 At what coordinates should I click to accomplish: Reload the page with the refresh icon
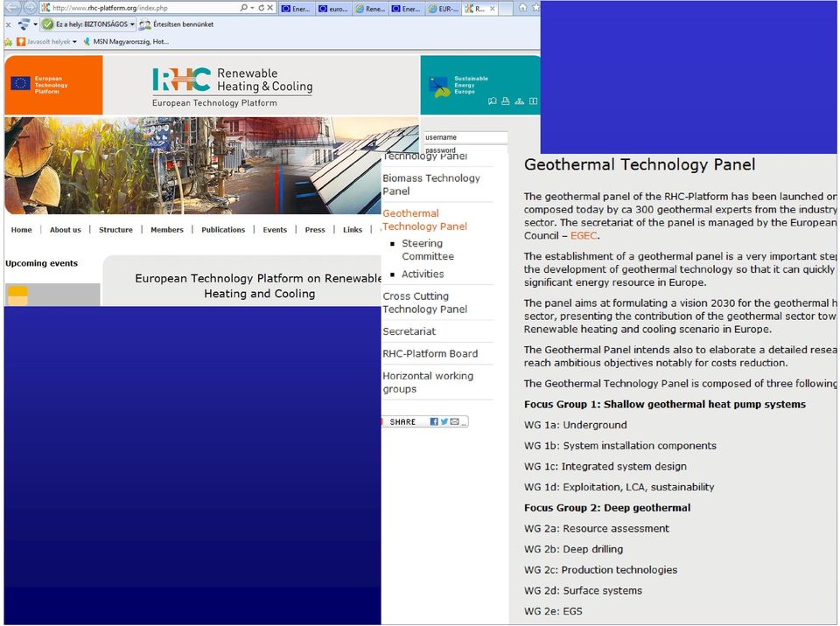pyautogui.click(x=262, y=8)
